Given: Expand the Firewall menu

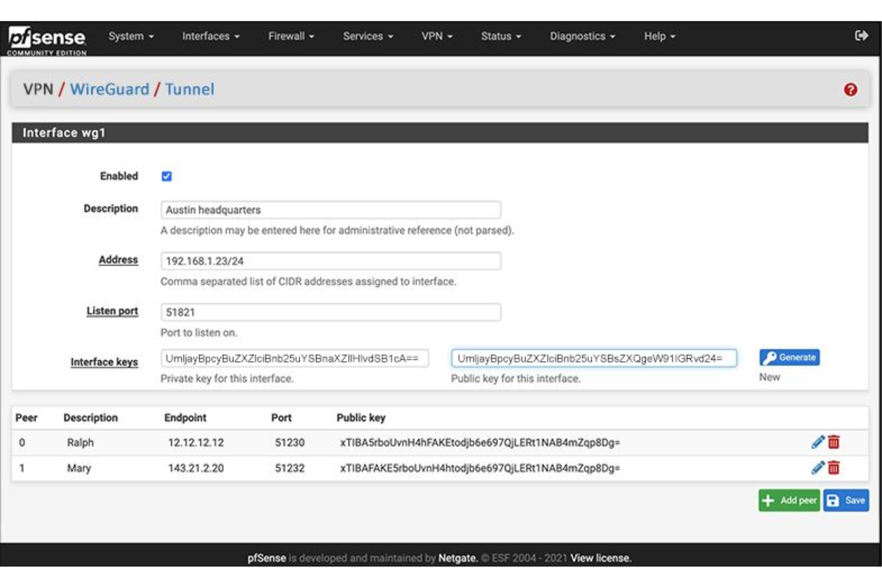Looking at the screenshot, I should click(x=291, y=36).
